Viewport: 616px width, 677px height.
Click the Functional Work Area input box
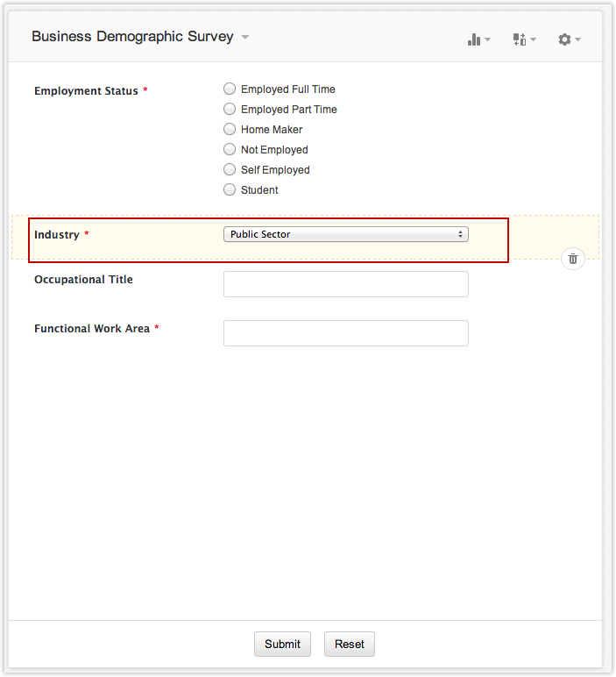tap(346, 333)
